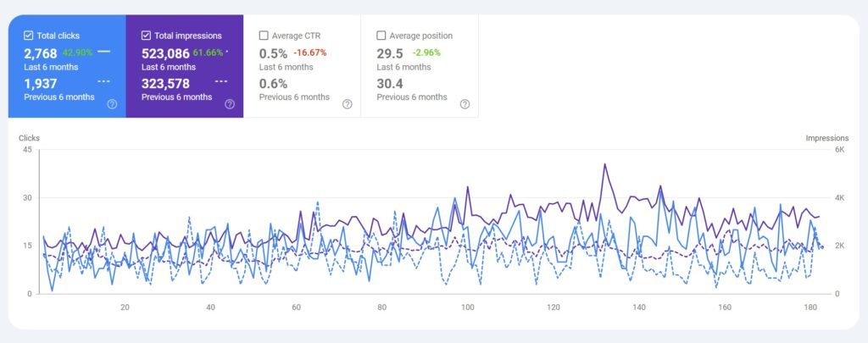Click the 6K impressions axis tick
The image size is (868, 343).
pyautogui.click(x=839, y=150)
